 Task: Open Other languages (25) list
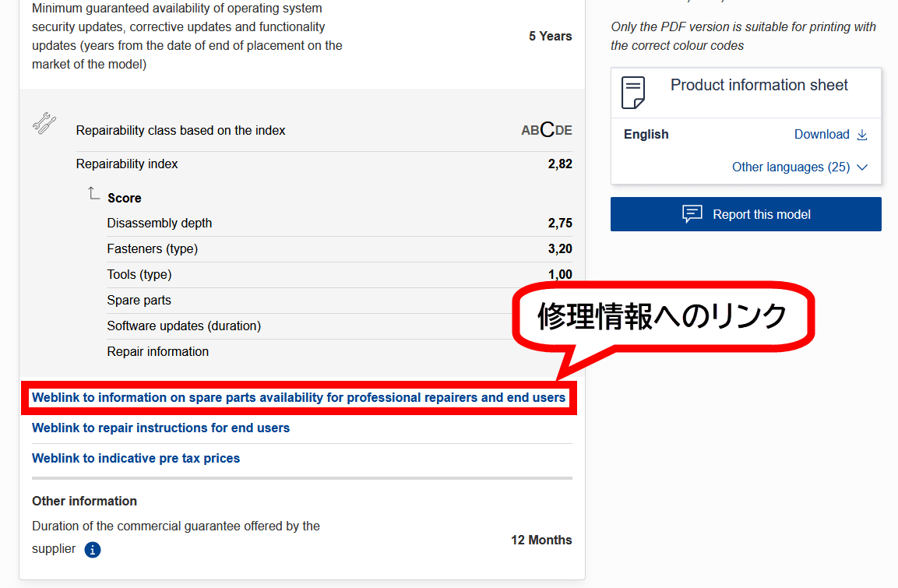791,167
